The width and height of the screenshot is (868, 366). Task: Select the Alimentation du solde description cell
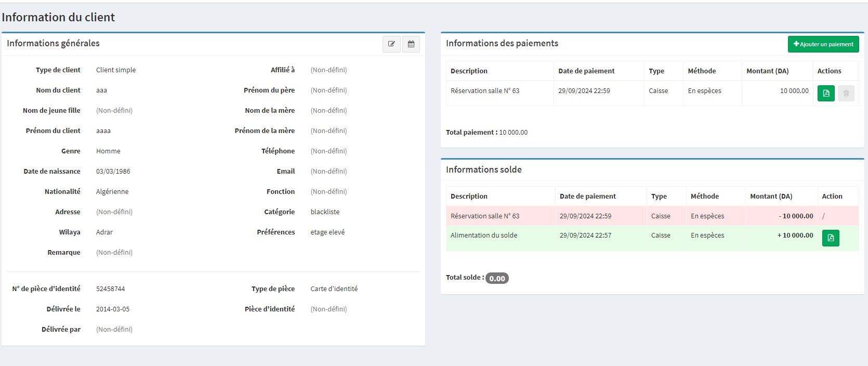[x=483, y=236]
